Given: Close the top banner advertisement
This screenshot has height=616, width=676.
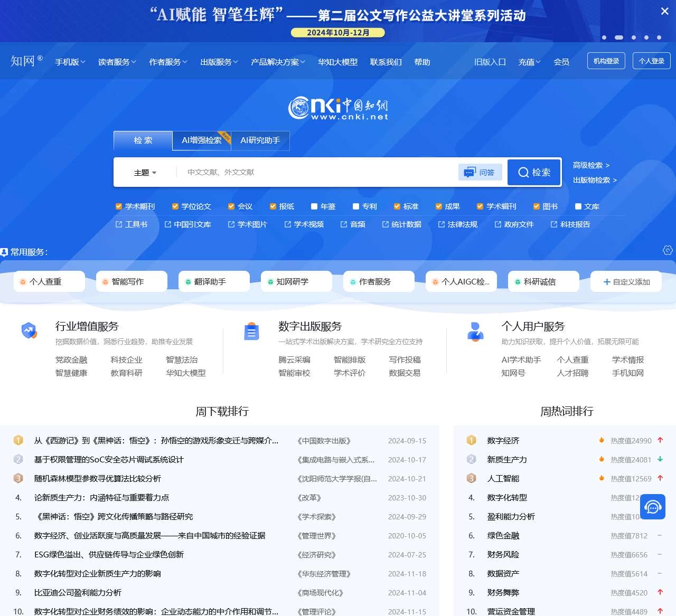Looking at the screenshot, I should tap(664, 11).
